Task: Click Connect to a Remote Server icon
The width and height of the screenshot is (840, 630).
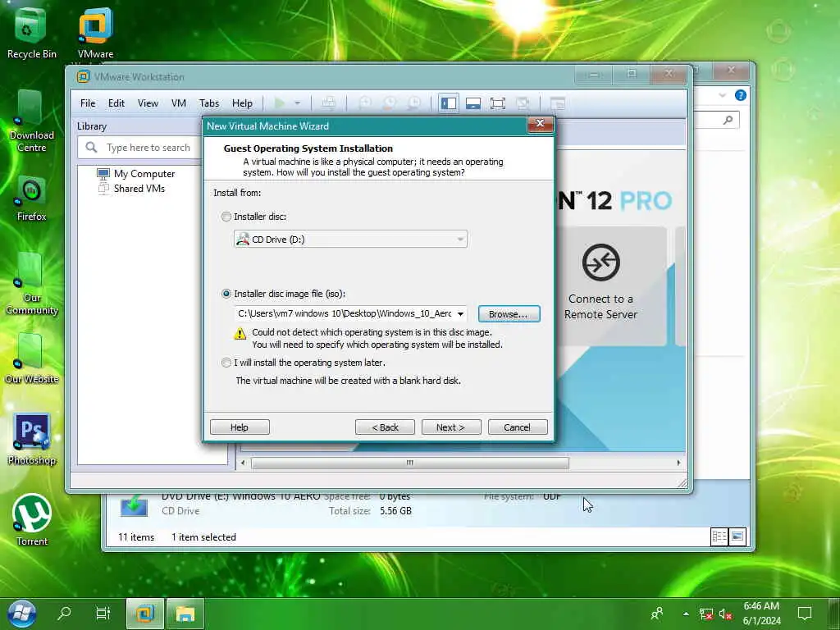Action: pyautogui.click(x=601, y=262)
